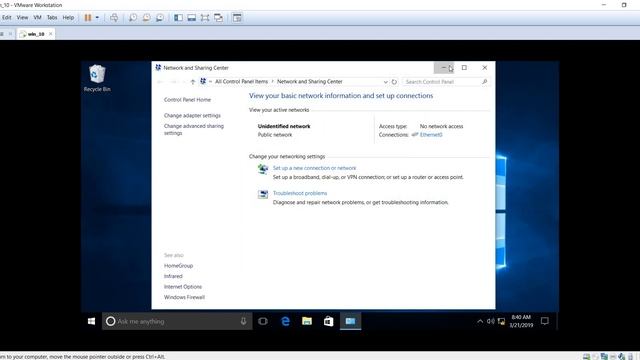
Task: Open Change advanced sharing settings
Action: pos(194,129)
